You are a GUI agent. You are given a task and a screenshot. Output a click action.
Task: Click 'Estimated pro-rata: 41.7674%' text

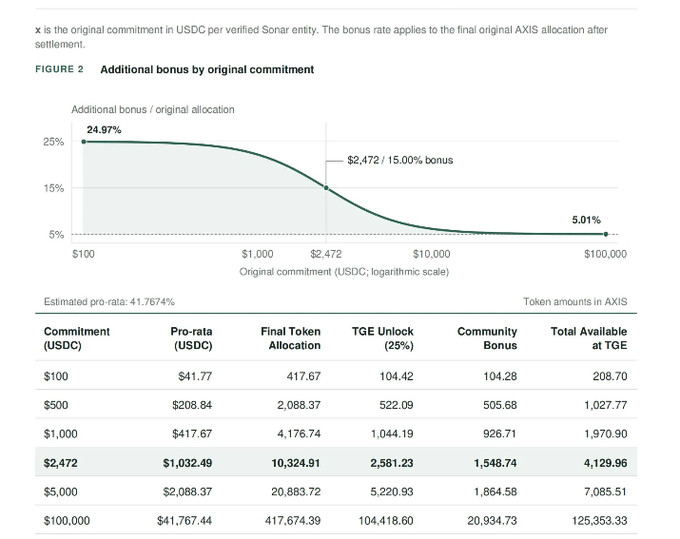(109, 302)
